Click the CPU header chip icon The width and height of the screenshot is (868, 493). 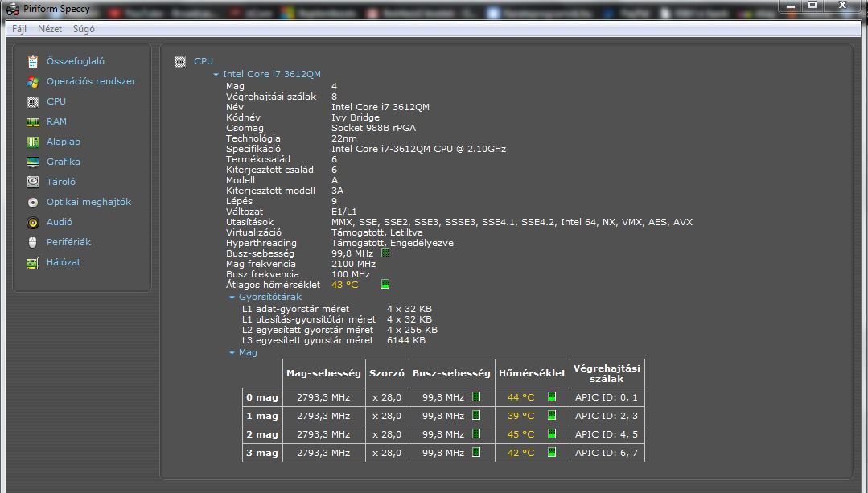pos(180,61)
